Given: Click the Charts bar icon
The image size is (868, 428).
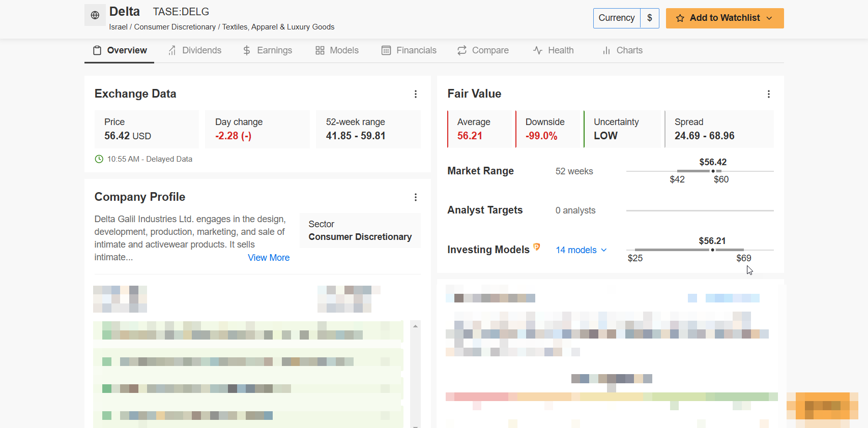Looking at the screenshot, I should tap(606, 50).
